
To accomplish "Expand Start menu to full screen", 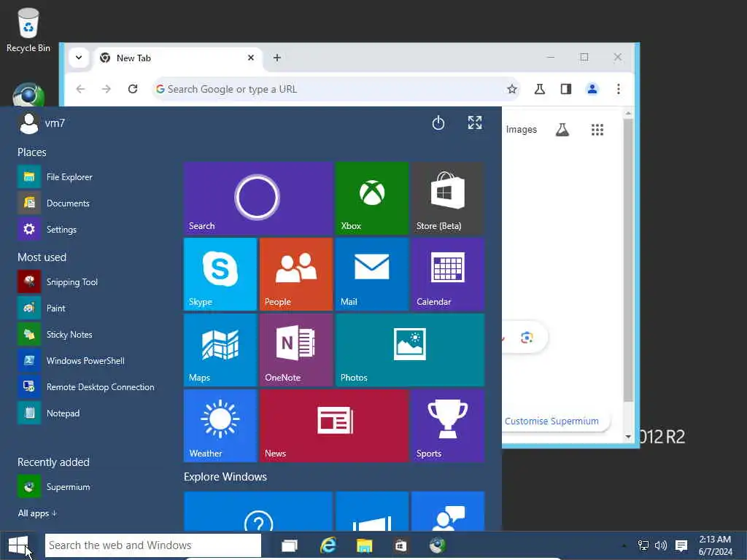I will pos(475,122).
